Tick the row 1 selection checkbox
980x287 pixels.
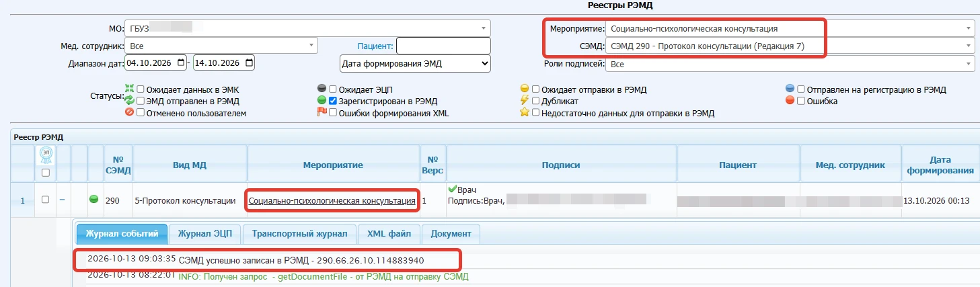(x=46, y=200)
